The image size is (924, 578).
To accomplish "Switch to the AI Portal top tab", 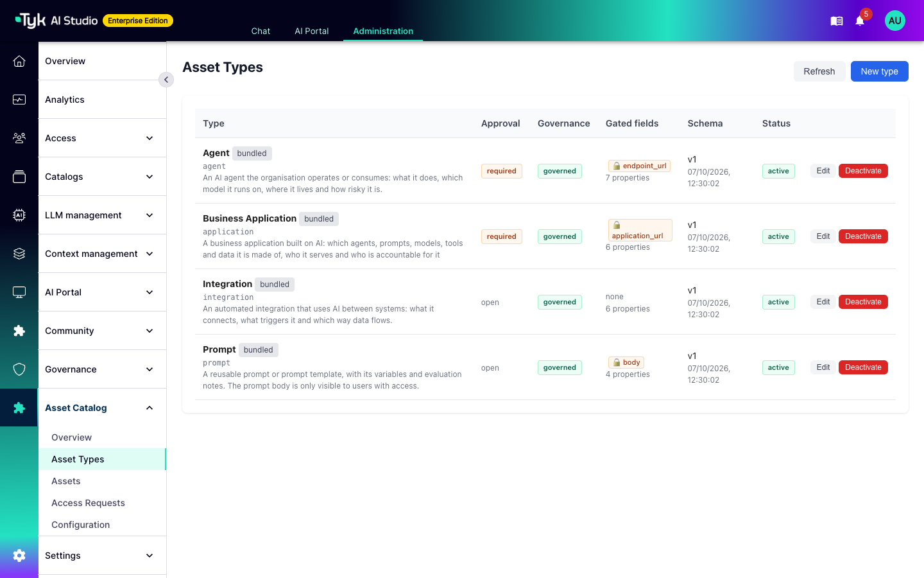I will (312, 31).
